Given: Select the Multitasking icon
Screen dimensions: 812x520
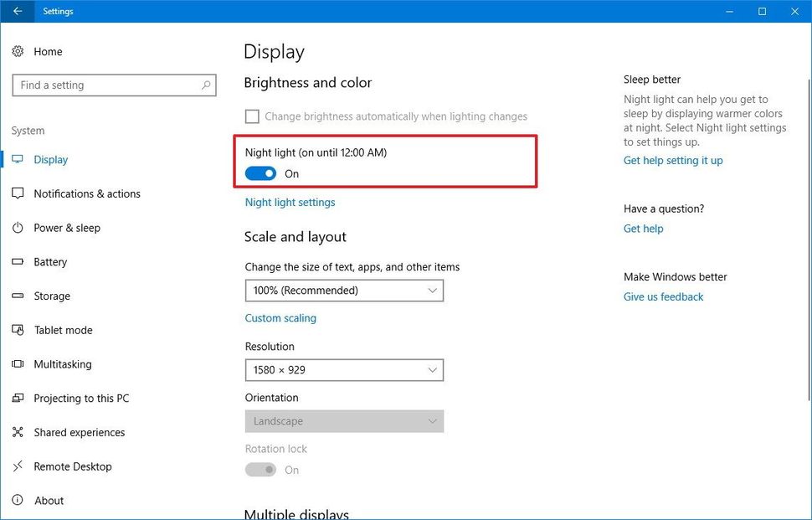Looking at the screenshot, I should (18, 364).
